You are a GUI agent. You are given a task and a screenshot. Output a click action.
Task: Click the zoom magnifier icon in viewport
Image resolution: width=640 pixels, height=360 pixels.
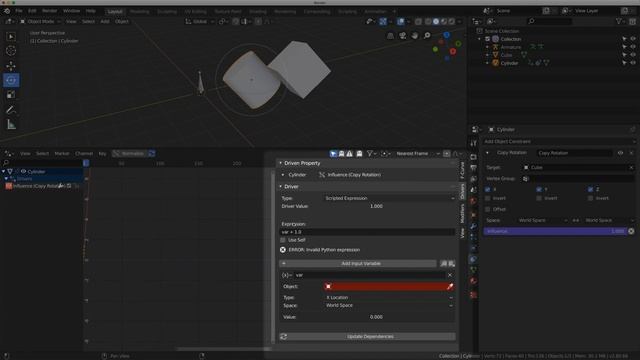(x=427, y=36)
